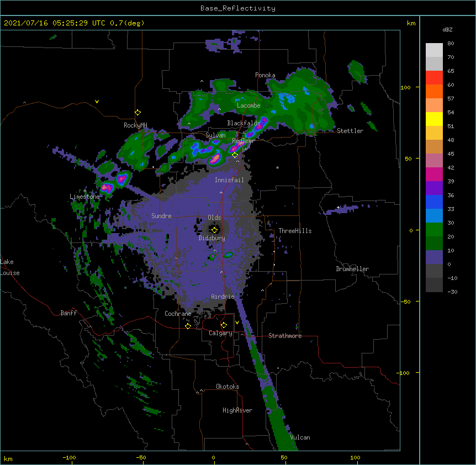Click the Sundre town label
Screen dimensions: 476x465
(x=161, y=216)
